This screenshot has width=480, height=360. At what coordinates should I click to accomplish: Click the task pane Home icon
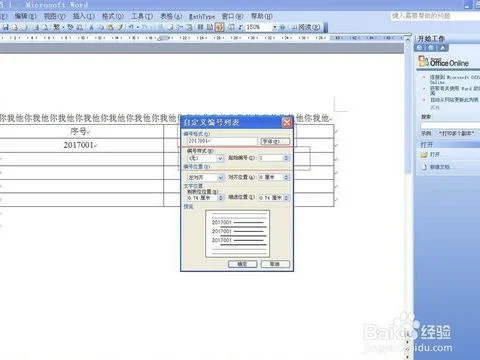(442, 48)
